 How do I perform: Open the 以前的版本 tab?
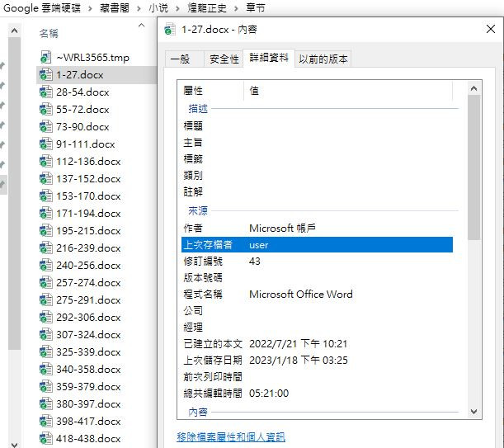[323, 59]
